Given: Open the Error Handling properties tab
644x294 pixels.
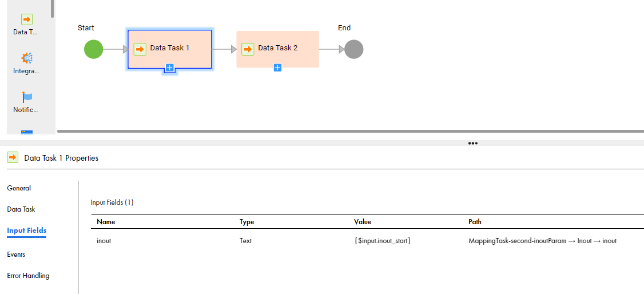Looking at the screenshot, I should [29, 276].
